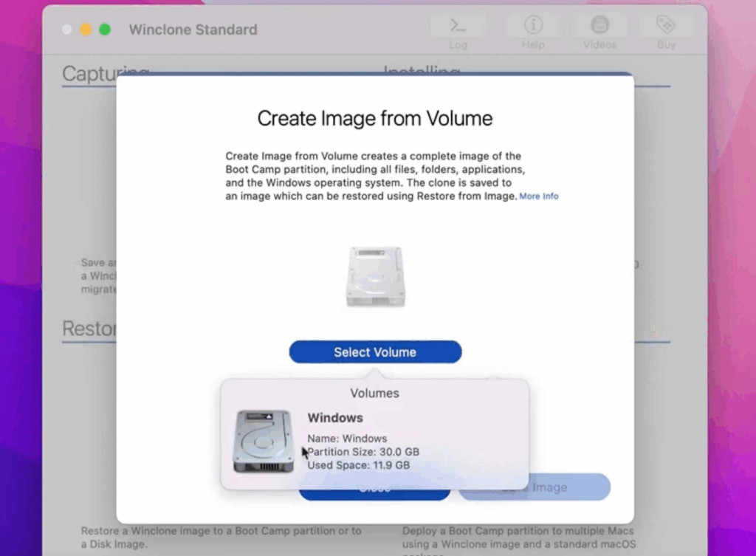
Task: Click the Create Image from Volume heading
Action: [374, 119]
